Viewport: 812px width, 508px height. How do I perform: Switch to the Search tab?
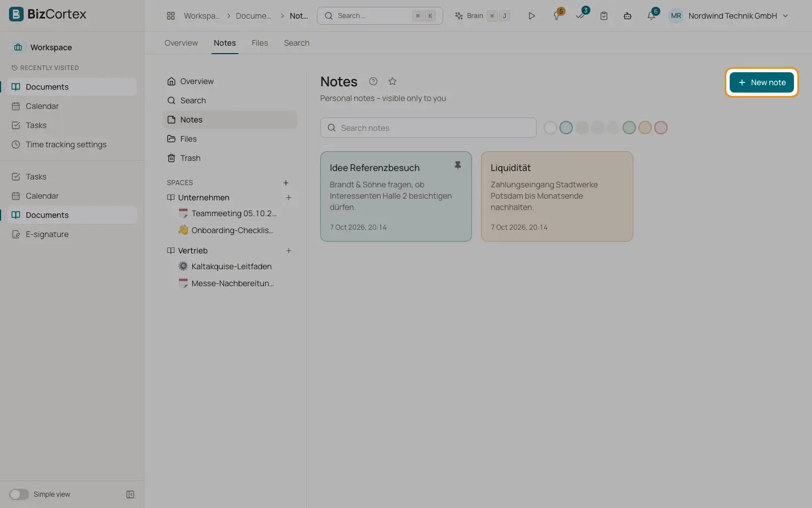point(297,43)
